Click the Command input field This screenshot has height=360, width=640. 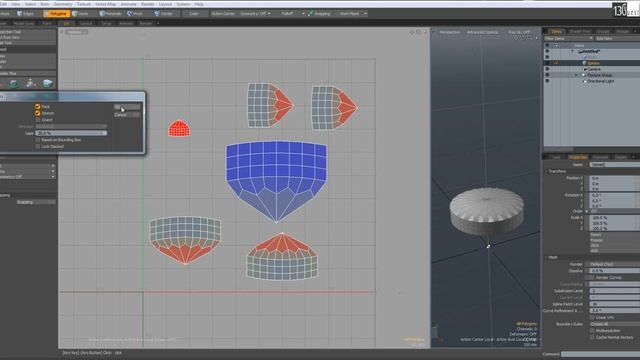tap(600, 354)
